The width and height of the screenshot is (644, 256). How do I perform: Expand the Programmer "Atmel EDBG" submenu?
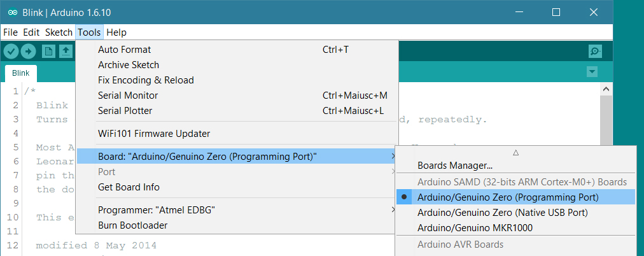237,210
